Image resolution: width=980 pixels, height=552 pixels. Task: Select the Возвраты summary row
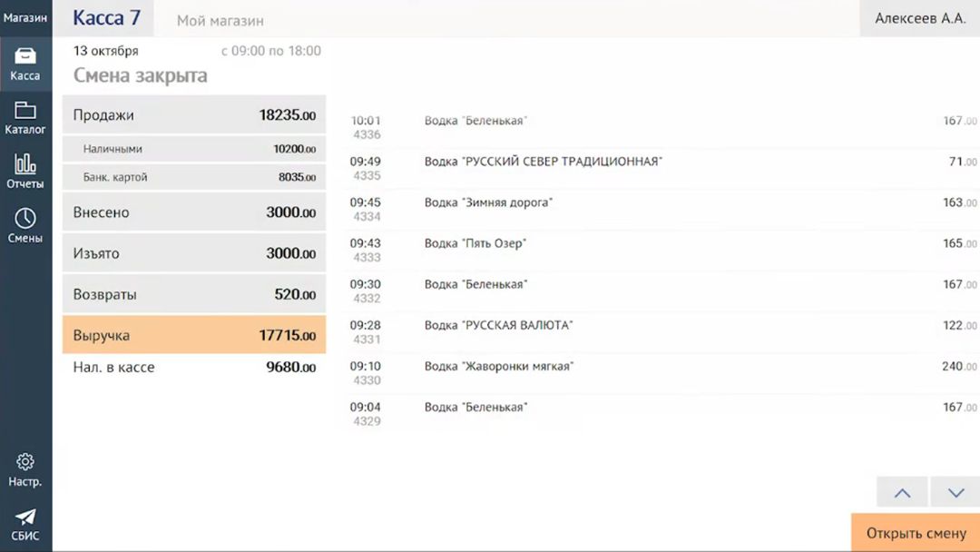coord(194,294)
